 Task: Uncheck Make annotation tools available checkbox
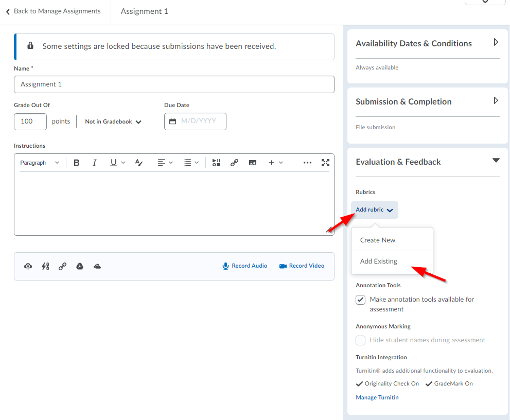[361, 300]
